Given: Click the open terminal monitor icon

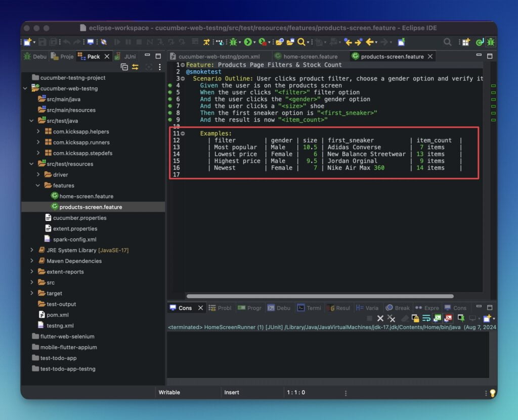Looking at the screenshot, I should point(90,42).
